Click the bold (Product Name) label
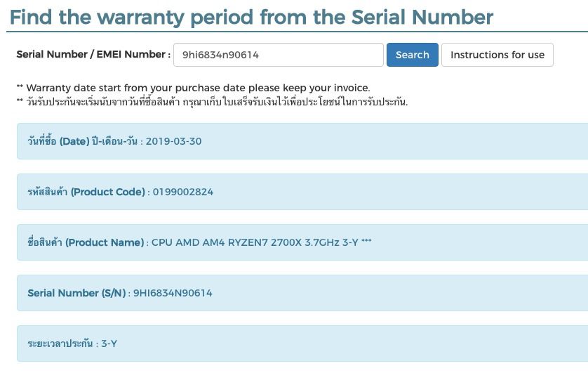The height and width of the screenshot is (373, 588). 105,242
